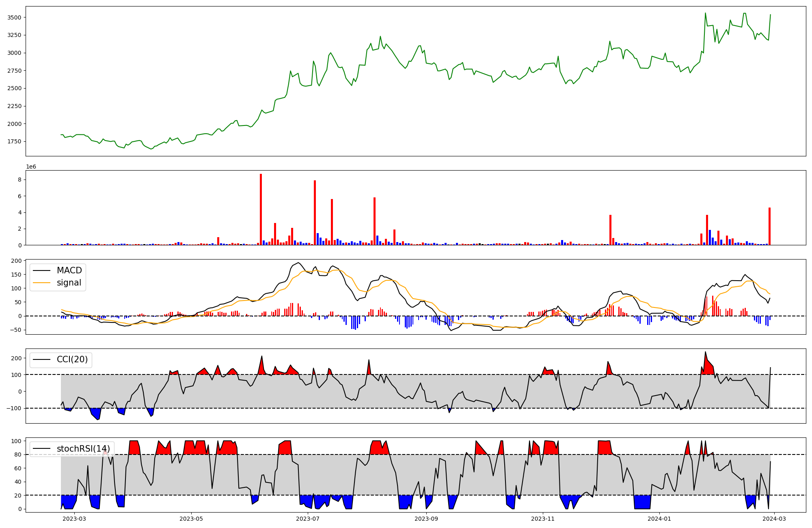This screenshot has height=528, width=812.
Task: Click the tallest red volume bar
Action: 261,209
